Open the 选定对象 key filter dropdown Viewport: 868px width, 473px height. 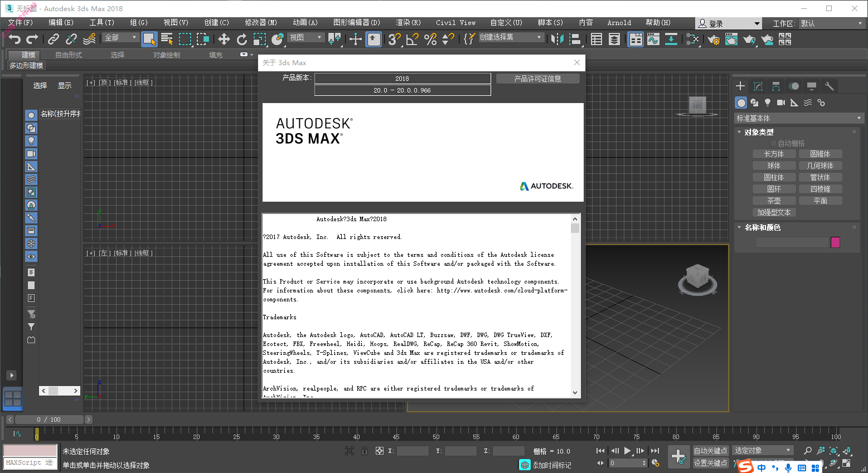(x=762, y=451)
